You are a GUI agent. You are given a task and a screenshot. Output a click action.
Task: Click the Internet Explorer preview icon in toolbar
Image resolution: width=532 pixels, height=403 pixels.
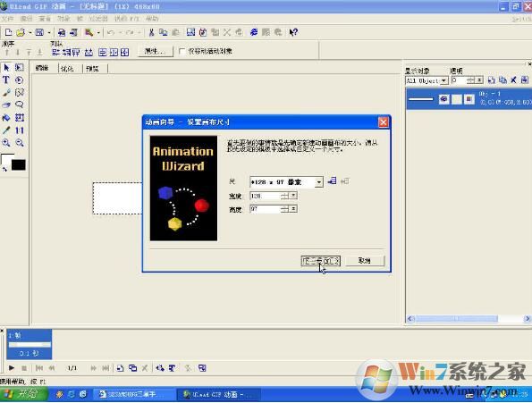pos(254,32)
